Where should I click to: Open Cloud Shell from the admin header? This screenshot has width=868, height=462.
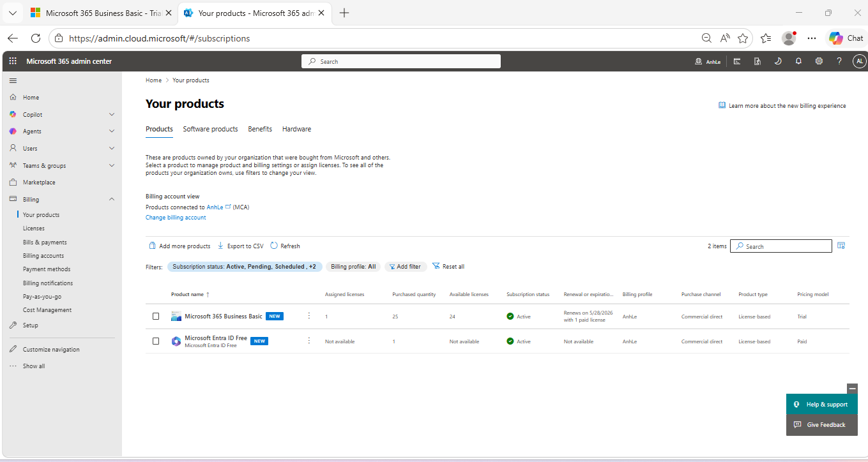(x=737, y=61)
